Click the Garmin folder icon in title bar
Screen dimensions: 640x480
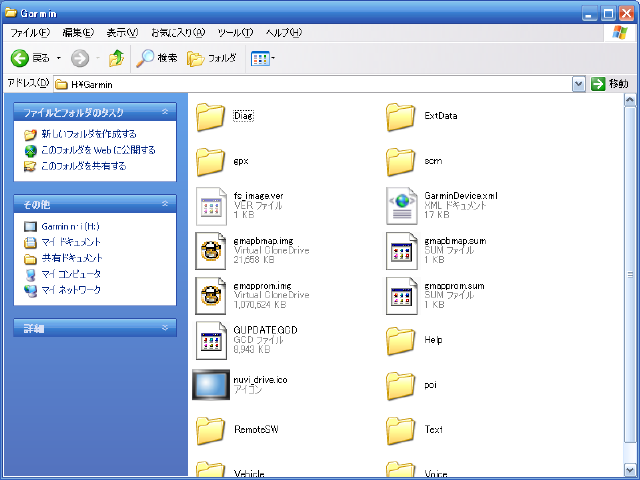11,13
